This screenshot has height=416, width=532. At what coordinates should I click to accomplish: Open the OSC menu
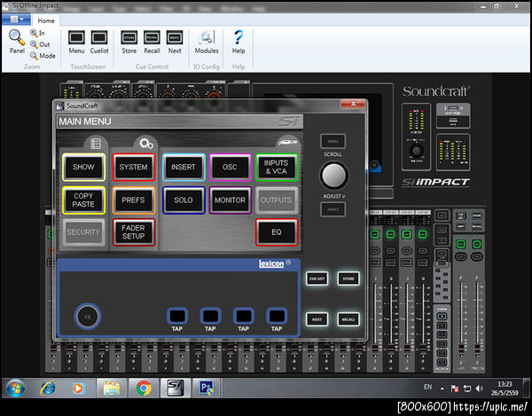point(230,167)
